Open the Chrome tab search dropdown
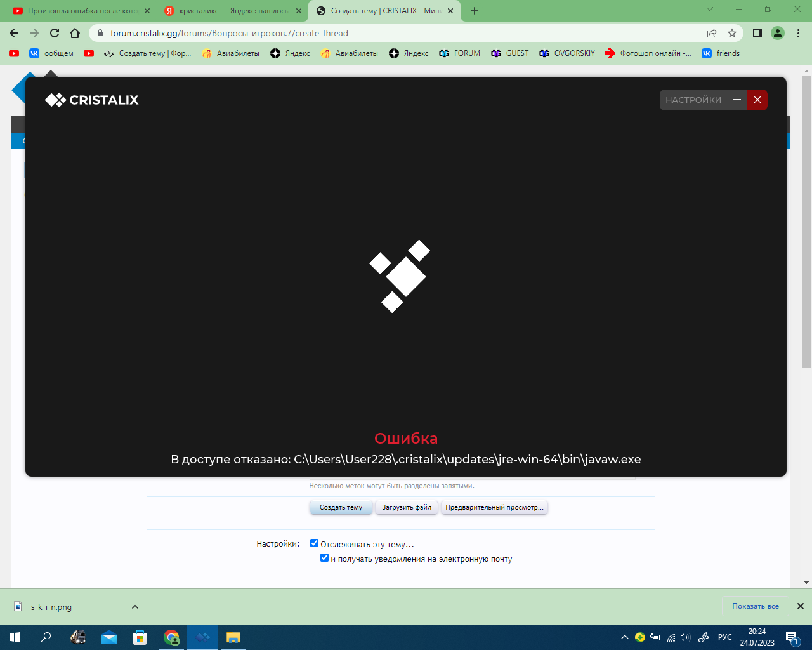Screen dimensions: 812x650 [710, 10]
